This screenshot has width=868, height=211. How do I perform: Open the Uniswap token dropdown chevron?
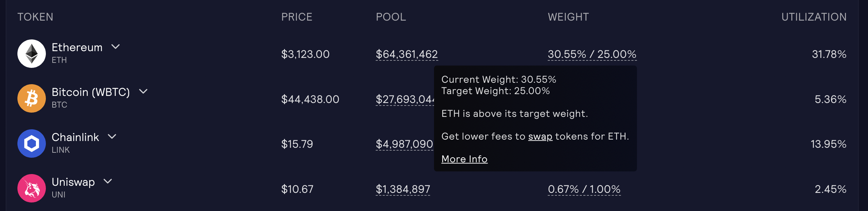coord(108,181)
